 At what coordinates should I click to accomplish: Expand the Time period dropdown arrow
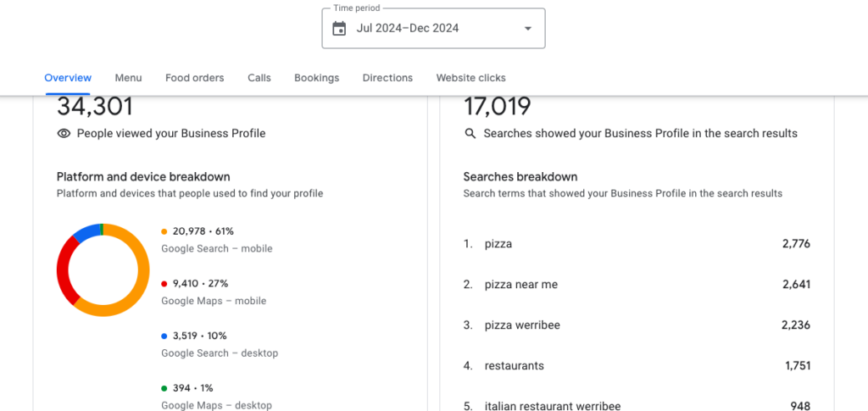point(528,29)
